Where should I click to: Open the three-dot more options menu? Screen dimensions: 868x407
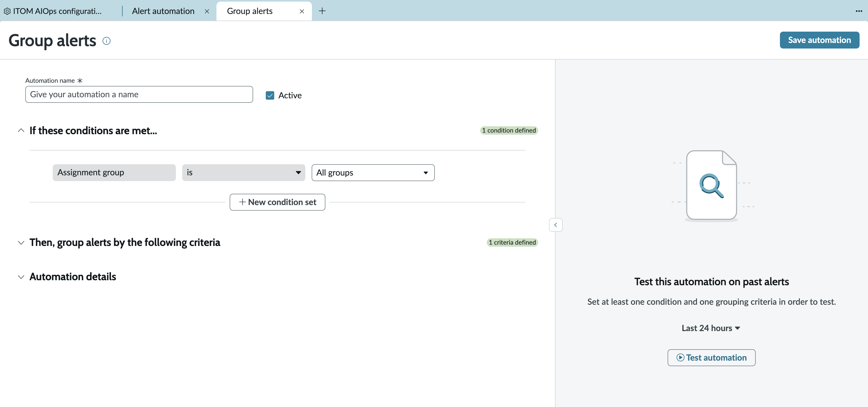pos(859,11)
